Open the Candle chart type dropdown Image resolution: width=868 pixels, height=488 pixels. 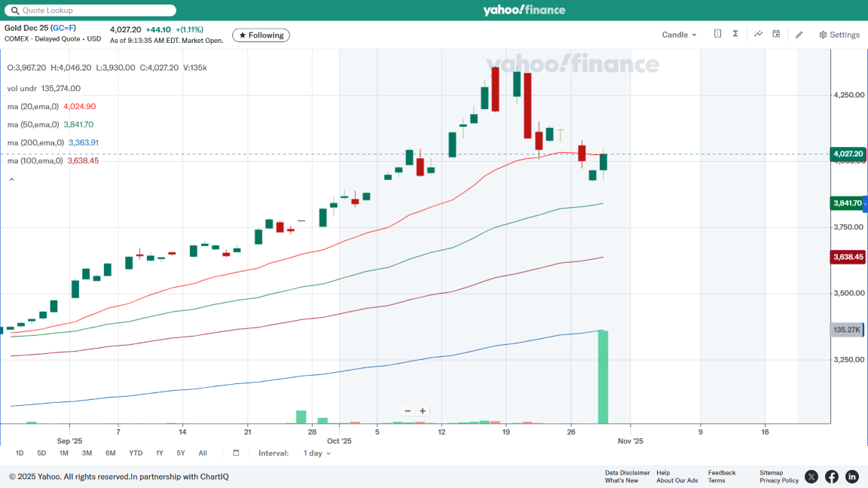click(x=679, y=35)
